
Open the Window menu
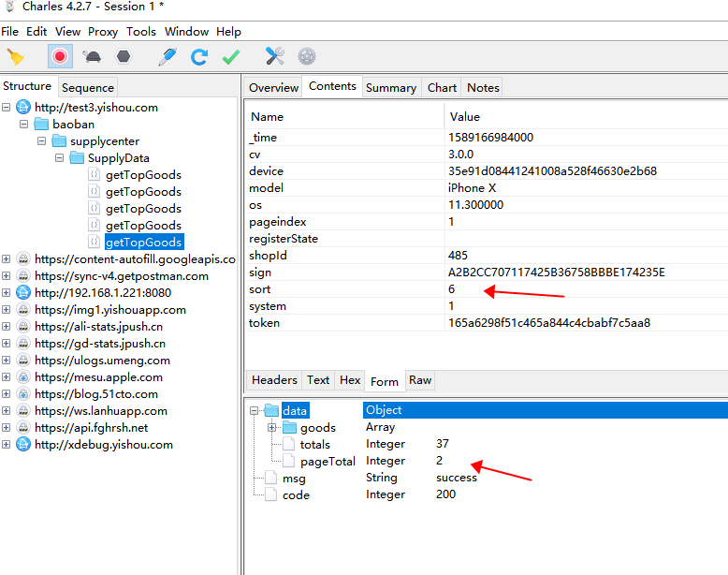[x=186, y=32]
